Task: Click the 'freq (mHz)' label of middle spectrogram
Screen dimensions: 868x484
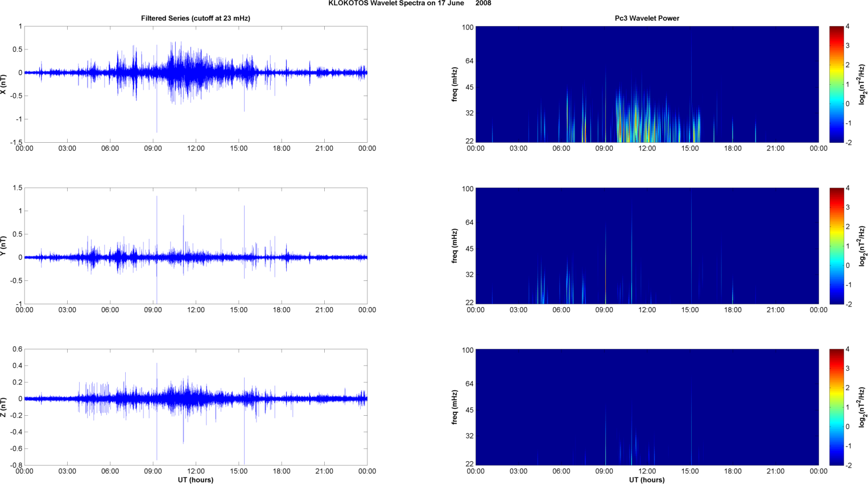Action: pos(455,246)
